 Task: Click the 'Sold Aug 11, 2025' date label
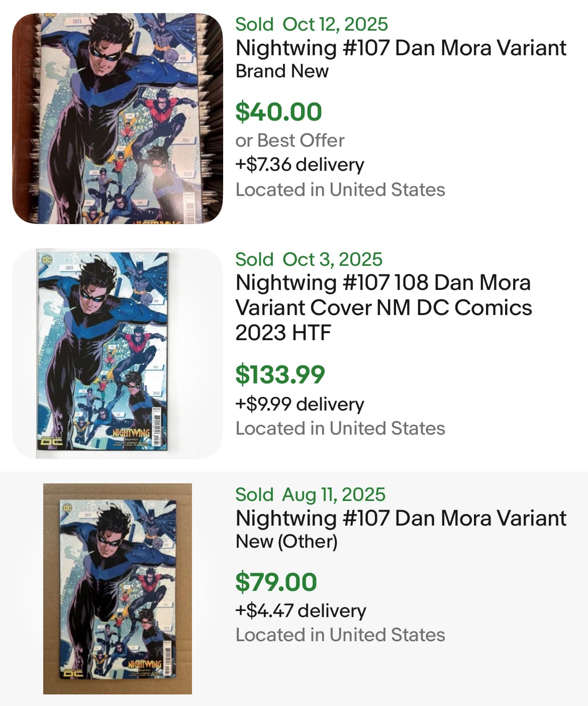tap(310, 494)
